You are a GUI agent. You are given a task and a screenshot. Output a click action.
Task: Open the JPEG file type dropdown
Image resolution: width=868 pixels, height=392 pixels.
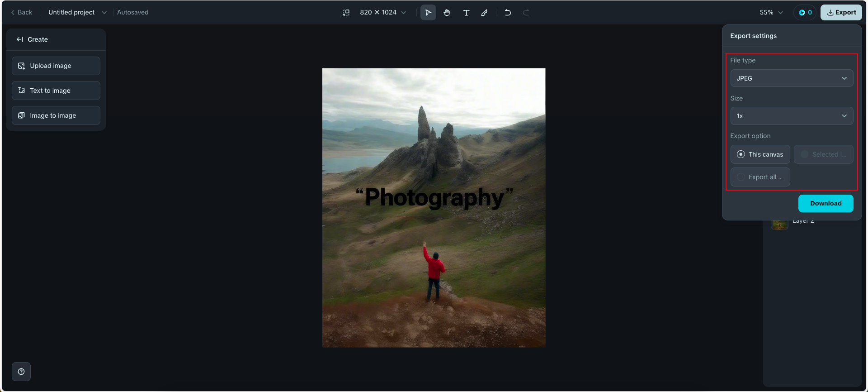click(792, 78)
